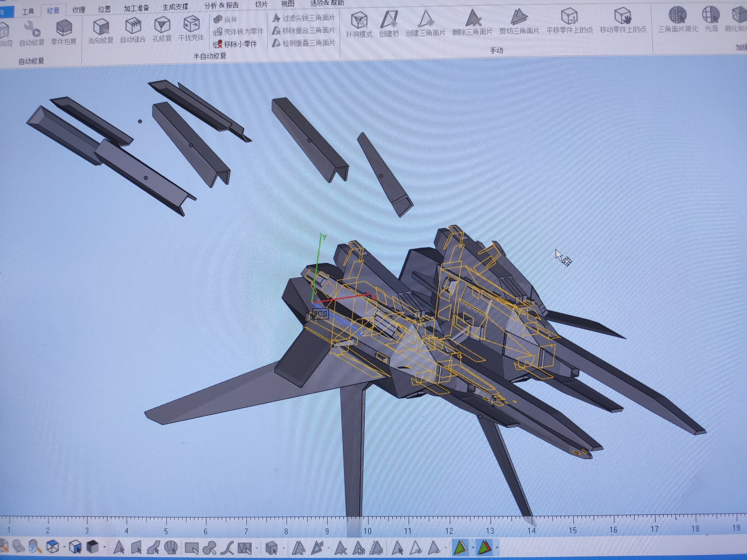Click 移除重合三角面片 remove identical triangles
Image resolution: width=747 pixels, height=560 pixels.
click(304, 30)
